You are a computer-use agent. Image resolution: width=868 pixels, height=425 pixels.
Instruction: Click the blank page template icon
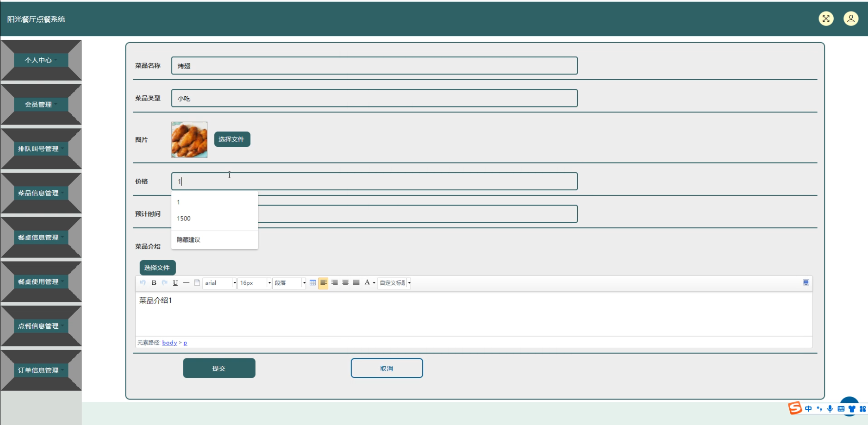(x=197, y=282)
